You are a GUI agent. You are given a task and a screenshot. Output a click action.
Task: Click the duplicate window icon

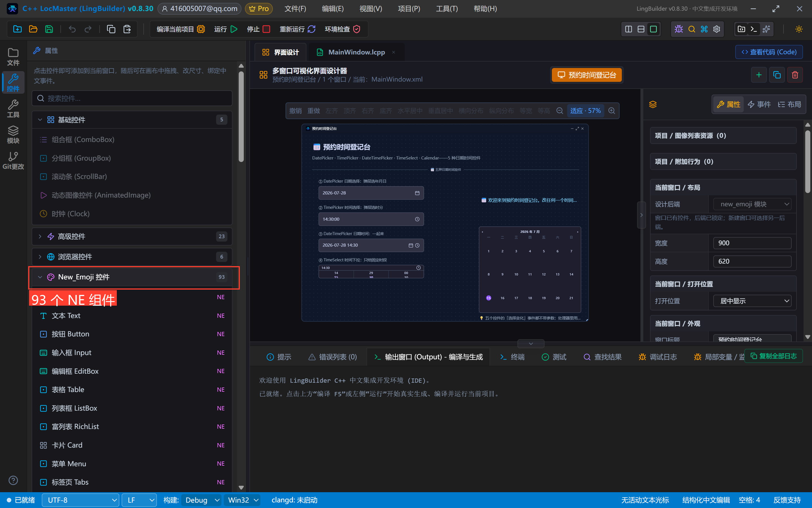(x=777, y=75)
